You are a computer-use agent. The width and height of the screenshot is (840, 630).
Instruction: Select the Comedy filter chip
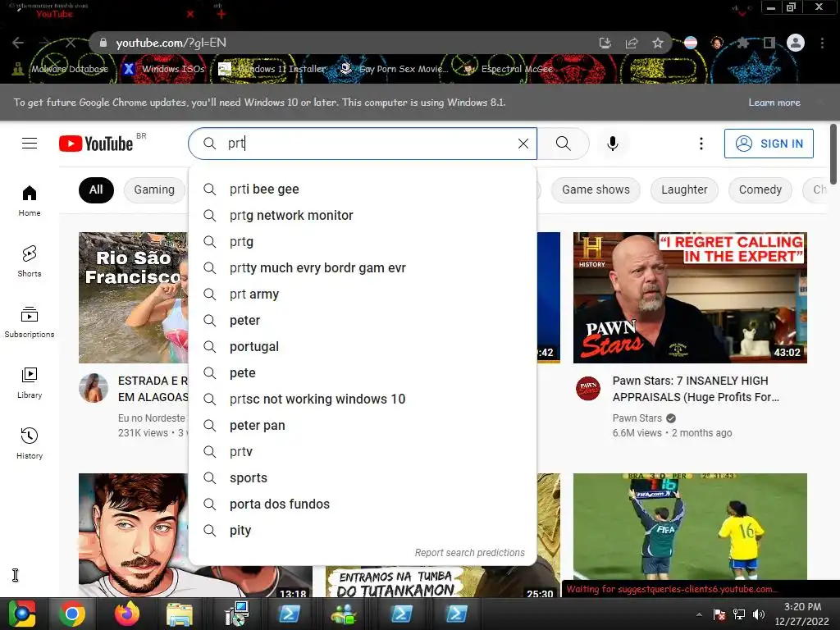coord(760,190)
